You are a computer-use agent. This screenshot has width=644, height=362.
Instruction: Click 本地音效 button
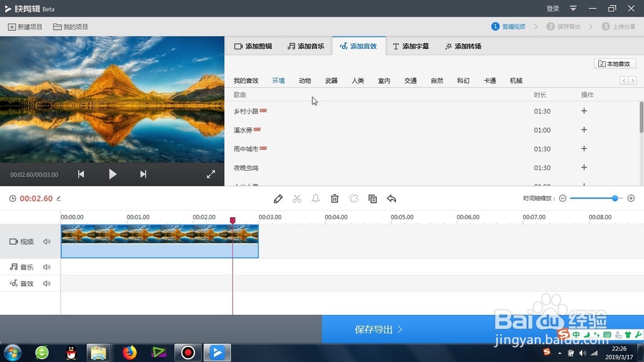coord(615,64)
